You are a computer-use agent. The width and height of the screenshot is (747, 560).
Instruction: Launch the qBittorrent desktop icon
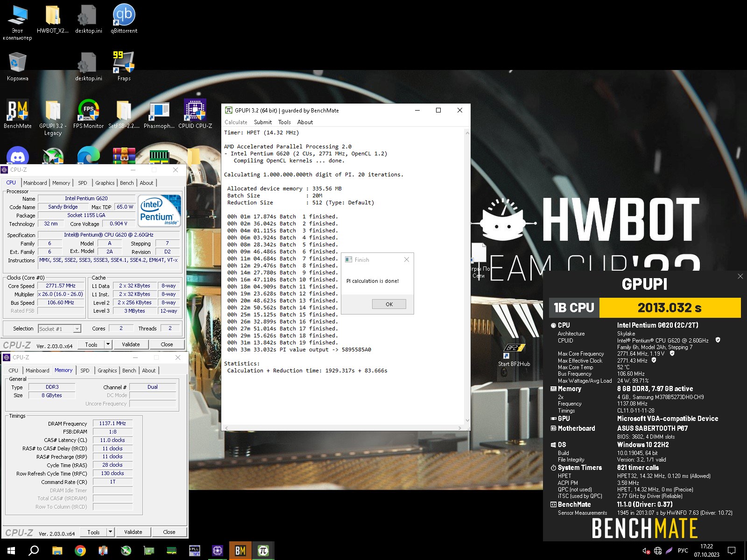click(x=124, y=19)
